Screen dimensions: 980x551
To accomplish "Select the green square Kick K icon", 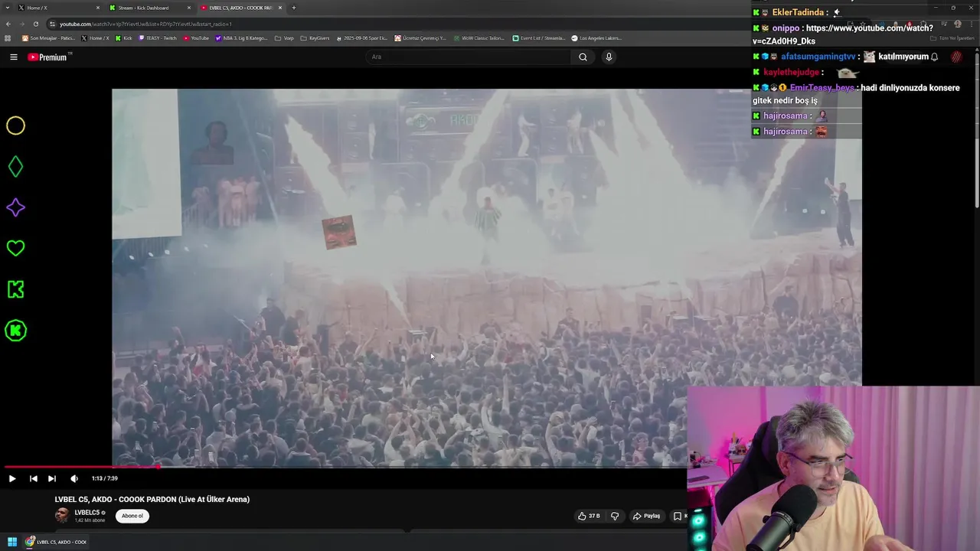I will click(15, 289).
